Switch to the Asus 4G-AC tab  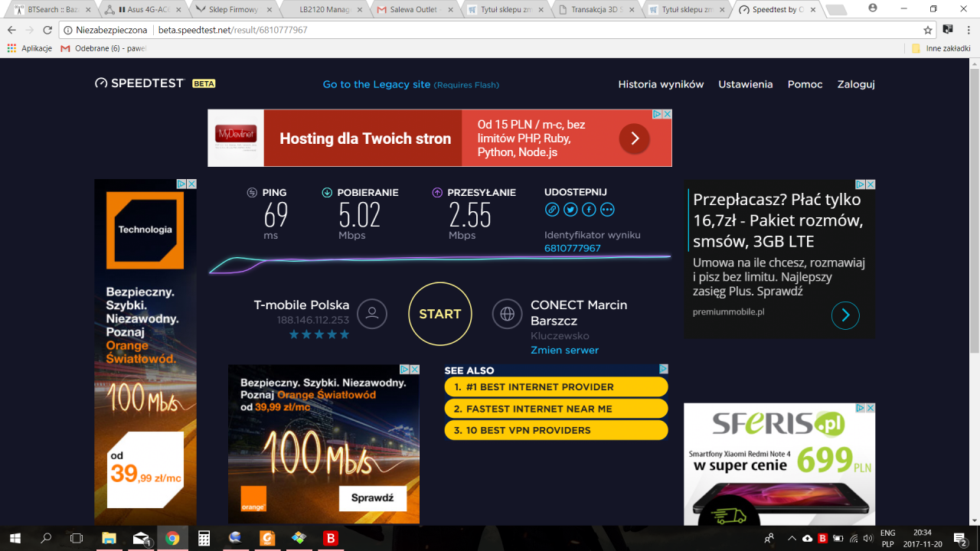click(142, 9)
